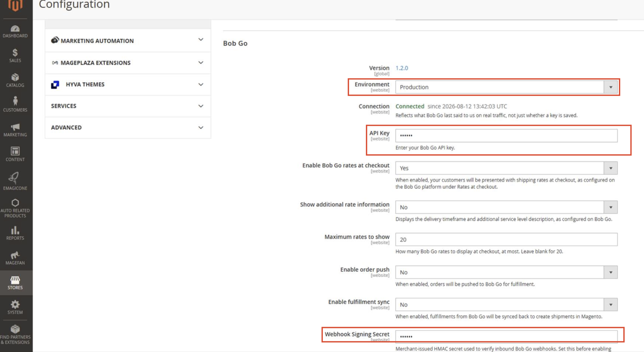Click the Show additional rate information label
The height and width of the screenshot is (352, 644).
(x=344, y=205)
